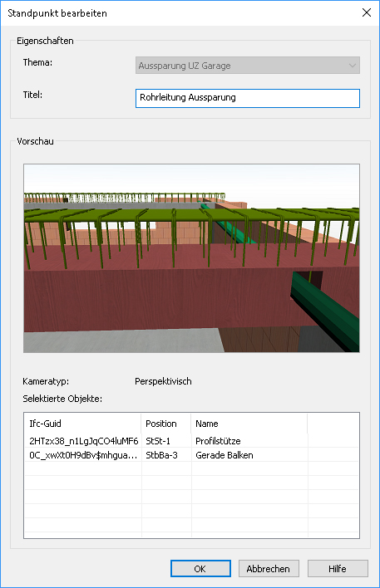This screenshot has width=380, height=588.
Task: Click the Perspektivisch camera type text
Action: (163, 381)
